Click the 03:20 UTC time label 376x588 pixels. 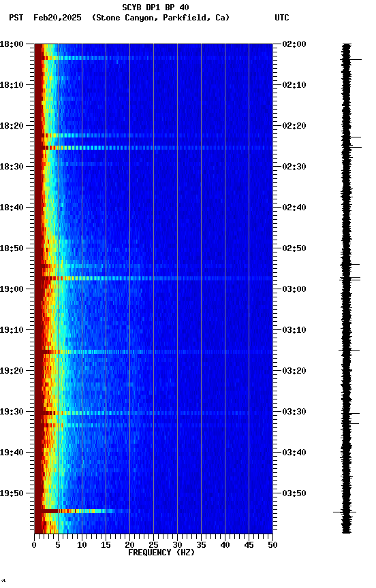coord(294,371)
